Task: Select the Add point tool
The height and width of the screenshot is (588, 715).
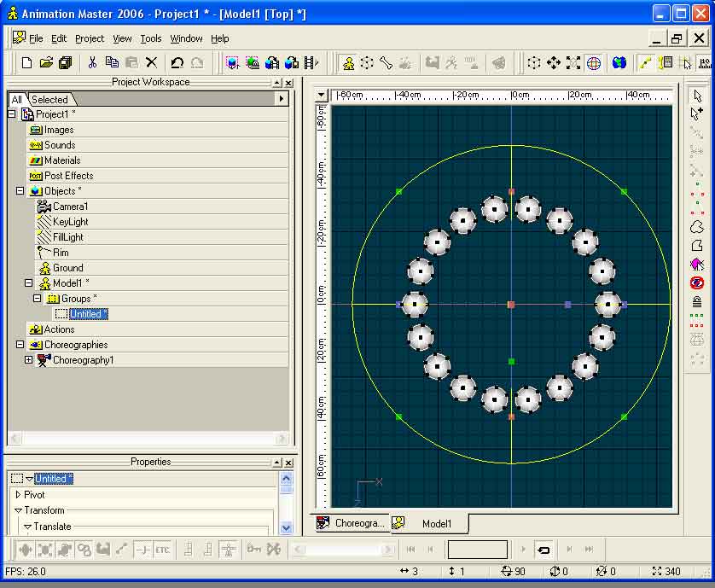Action: click(697, 114)
